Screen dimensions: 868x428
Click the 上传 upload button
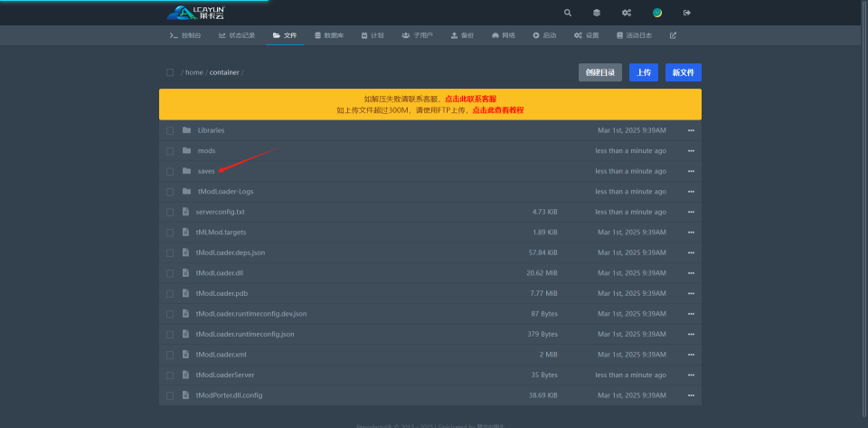(643, 72)
